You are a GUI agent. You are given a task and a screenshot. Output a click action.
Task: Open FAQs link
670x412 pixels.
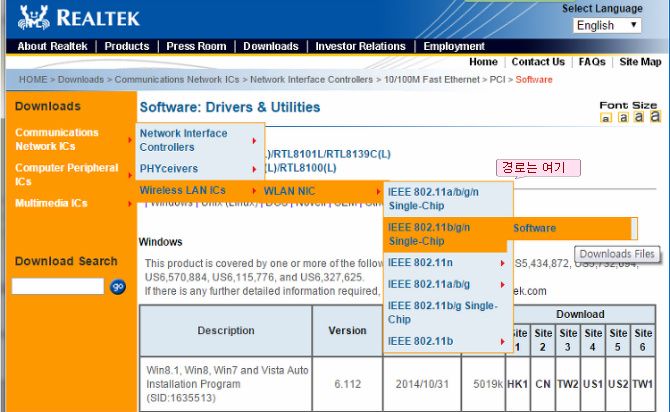[x=592, y=62]
